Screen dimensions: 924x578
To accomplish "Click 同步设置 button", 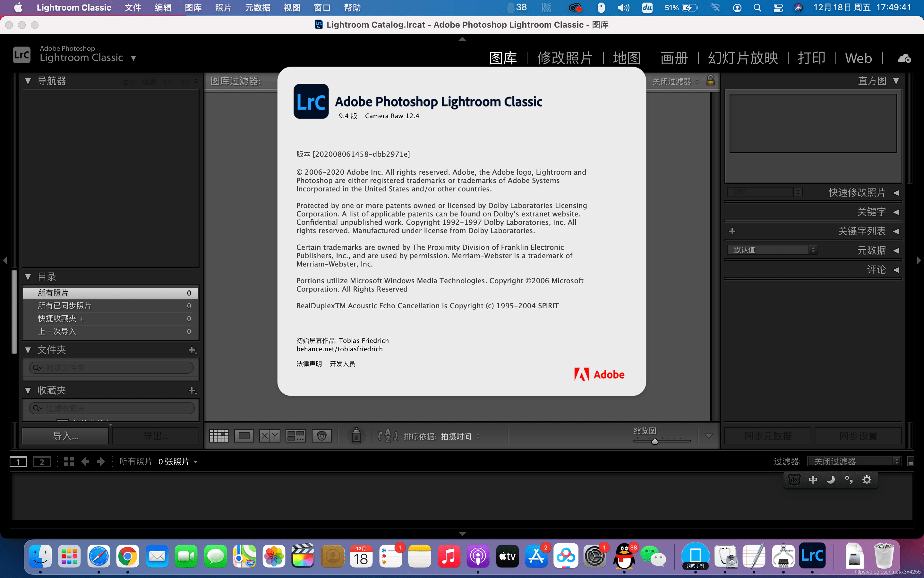I will (x=858, y=436).
